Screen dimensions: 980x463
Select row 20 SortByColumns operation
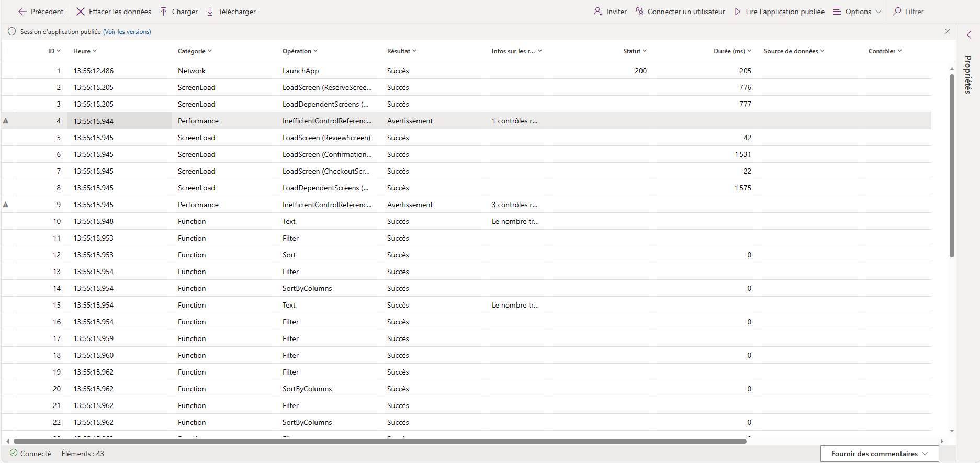307,389
